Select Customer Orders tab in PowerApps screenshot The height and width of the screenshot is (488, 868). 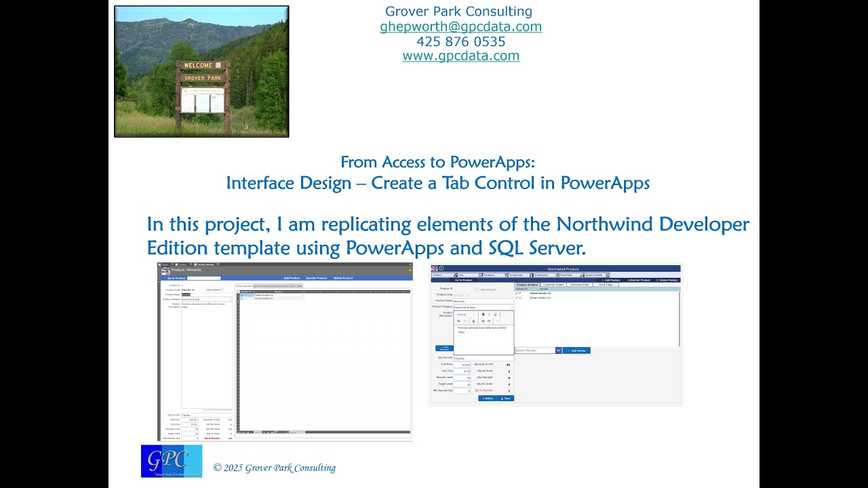coord(553,285)
